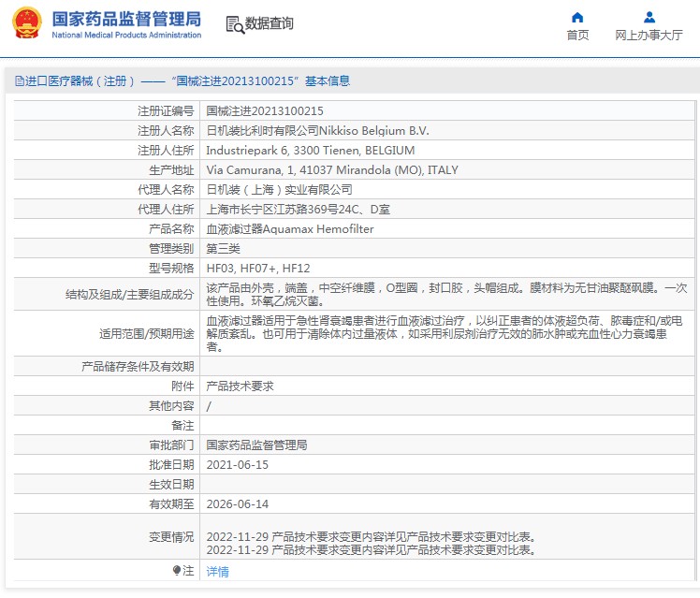Select agent address 上海市长宁区江苏路369号
This screenshot has width=700, height=598.
(x=298, y=210)
